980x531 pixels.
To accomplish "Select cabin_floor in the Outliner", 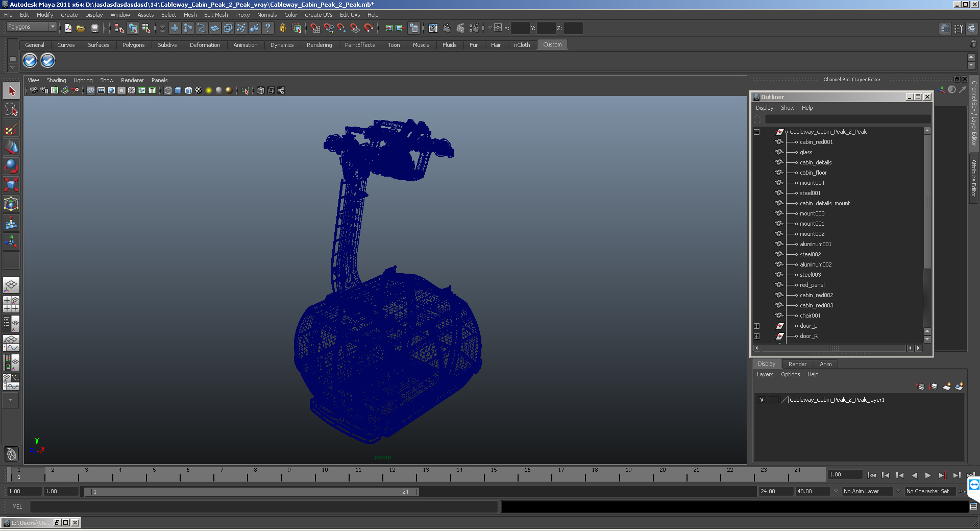I will 813,173.
